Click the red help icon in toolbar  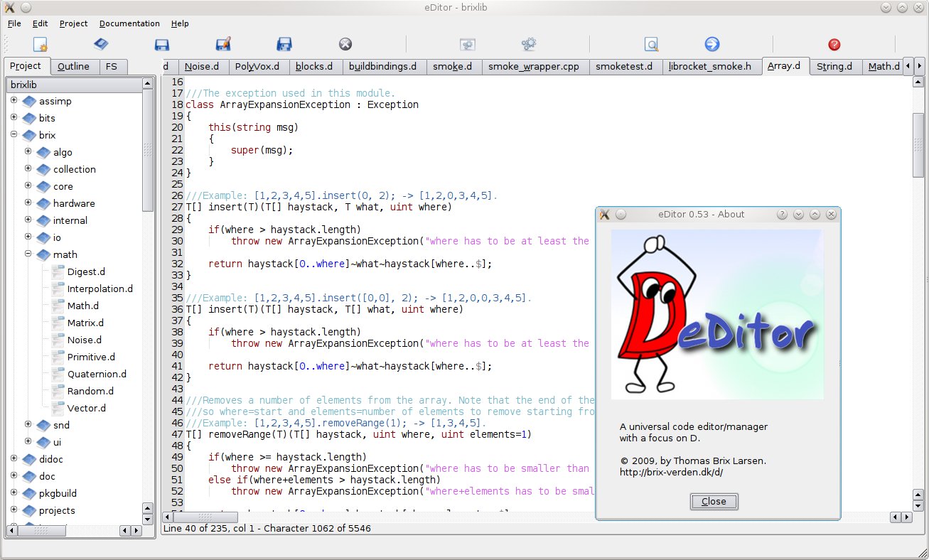tap(834, 45)
